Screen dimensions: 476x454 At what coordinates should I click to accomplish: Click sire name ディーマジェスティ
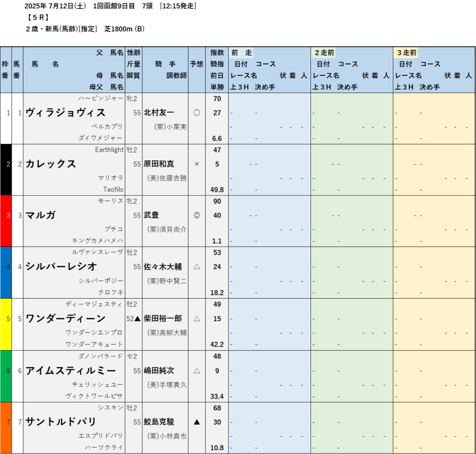click(94, 304)
